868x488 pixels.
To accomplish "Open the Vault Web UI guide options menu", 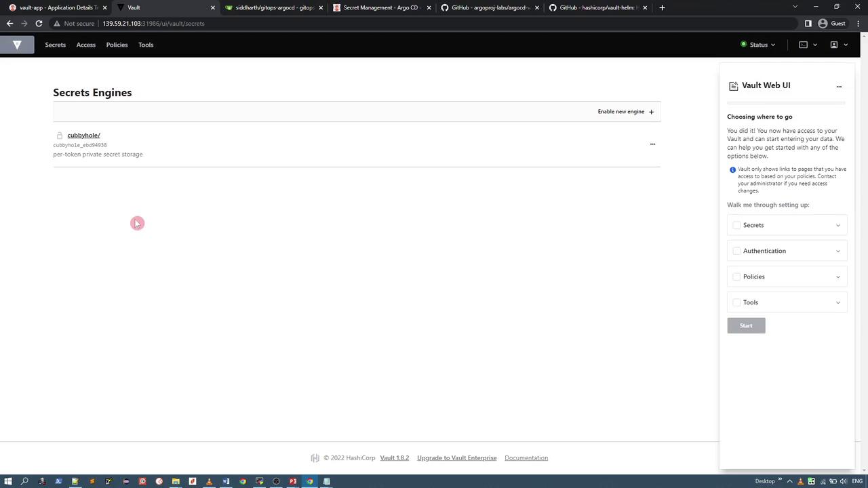I will [x=839, y=86].
